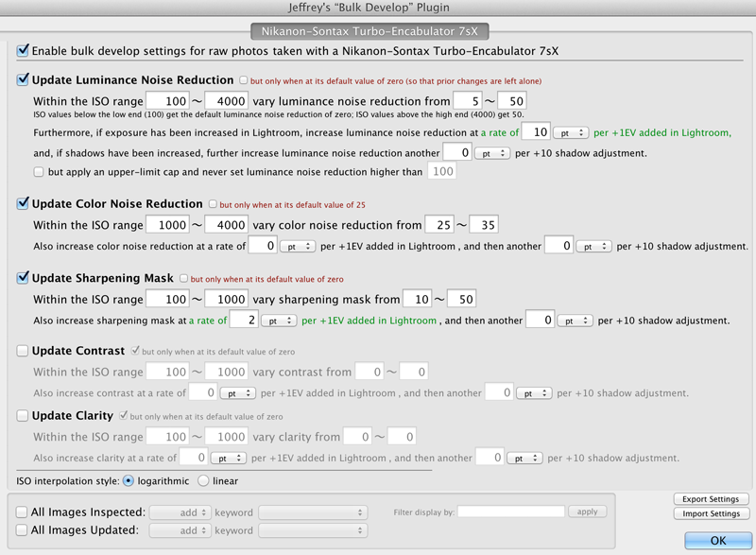Click luminance noise reduction maximum field 50

[x=512, y=101]
